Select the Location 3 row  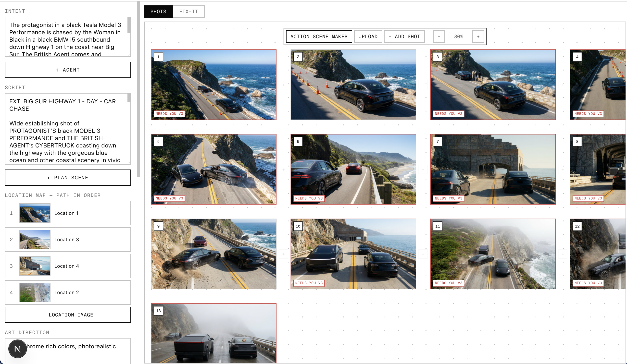pyautogui.click(x=68, y=239)
